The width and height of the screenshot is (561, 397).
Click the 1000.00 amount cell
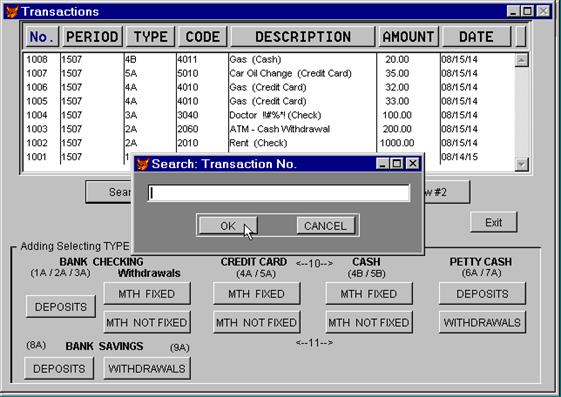pyautogui.click(x=397, y=143)
